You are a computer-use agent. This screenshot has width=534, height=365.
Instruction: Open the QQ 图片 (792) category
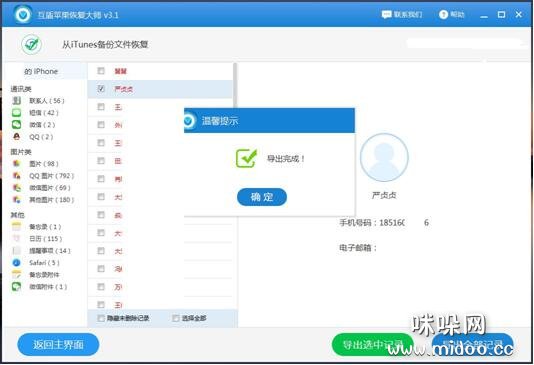pyautogui.click(x=43, y=176)
